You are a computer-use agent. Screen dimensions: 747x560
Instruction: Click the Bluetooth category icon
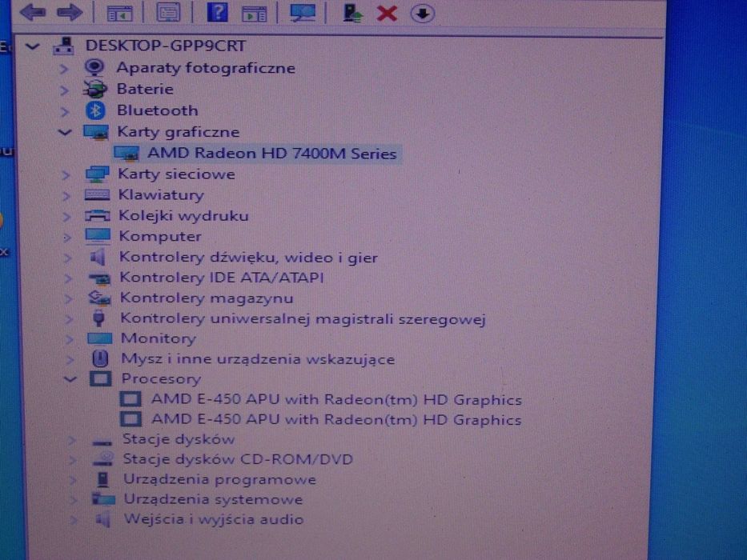(95, 110)
